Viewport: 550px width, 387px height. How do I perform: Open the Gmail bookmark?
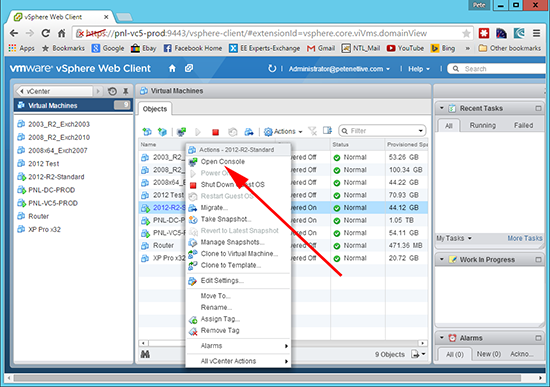321,48
